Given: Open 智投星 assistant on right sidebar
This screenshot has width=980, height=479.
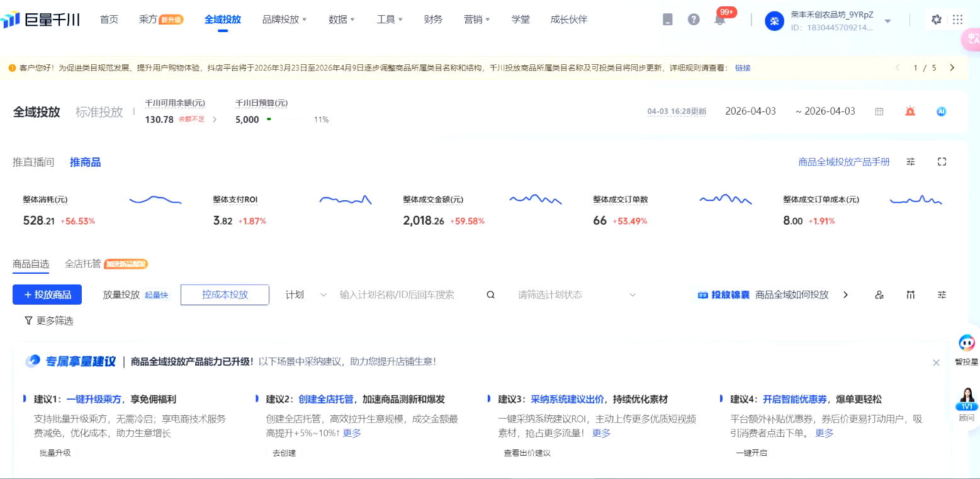Looking at the screenshot, I should point(967,349).
